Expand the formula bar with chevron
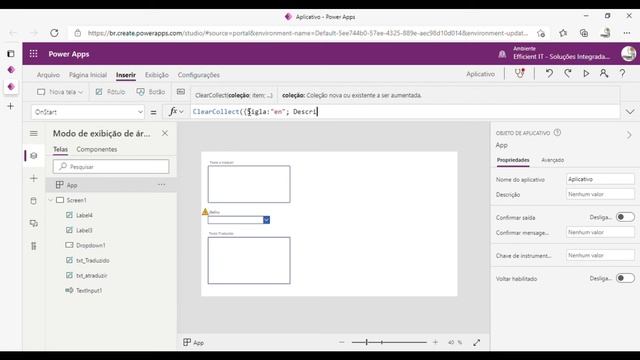 point(630,112)
